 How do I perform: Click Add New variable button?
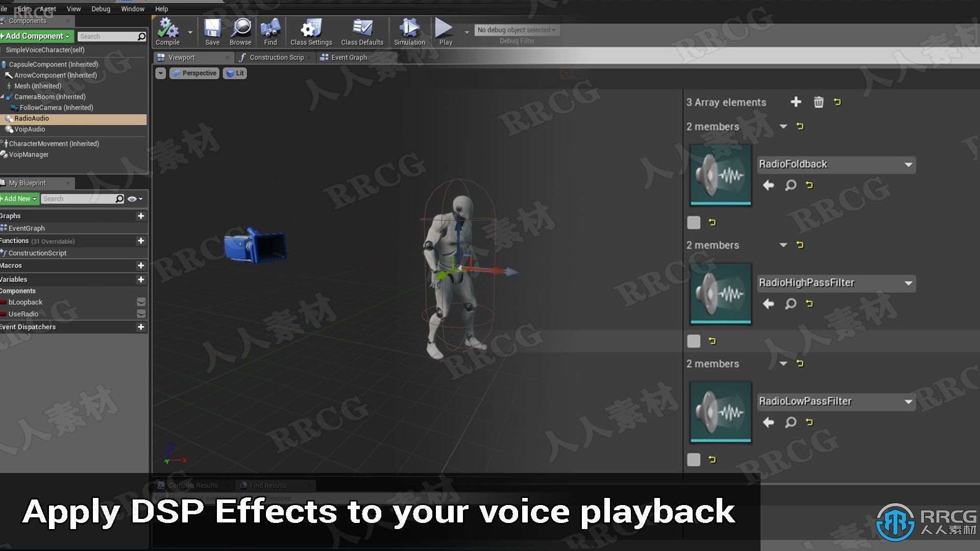pyautogui.click(x=141, y=278)
